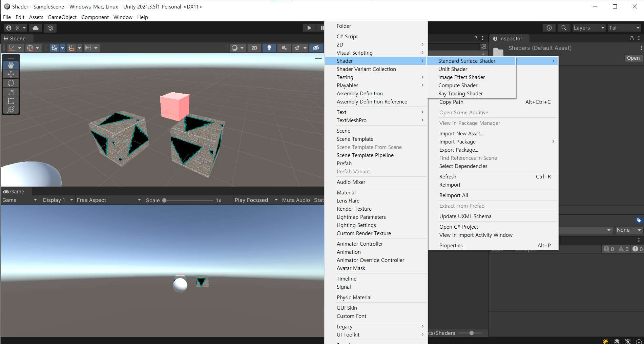The height and width of the screenshot is (344, 644).
Task: Click the bug debug mode status icon
Action: (x=605, y=341)
